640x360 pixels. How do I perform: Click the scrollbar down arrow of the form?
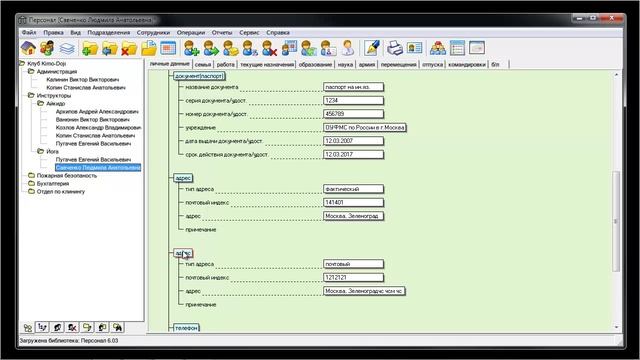tap(616, 327)
